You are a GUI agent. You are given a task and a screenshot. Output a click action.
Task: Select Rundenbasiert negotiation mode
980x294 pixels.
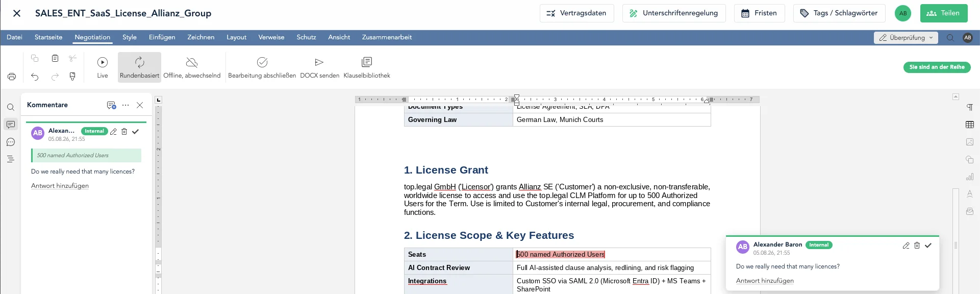[x=139, y=67]
